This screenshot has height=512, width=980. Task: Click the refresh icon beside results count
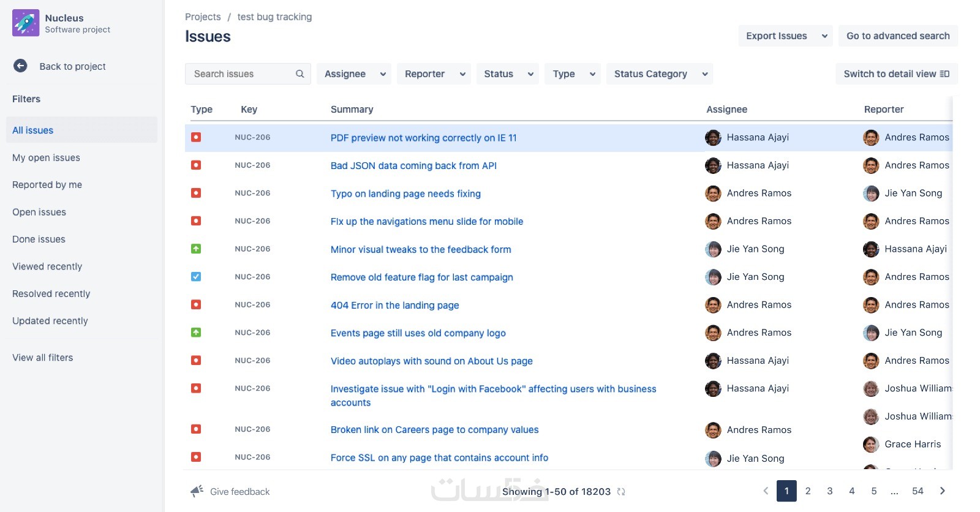(x=621, y=492)
